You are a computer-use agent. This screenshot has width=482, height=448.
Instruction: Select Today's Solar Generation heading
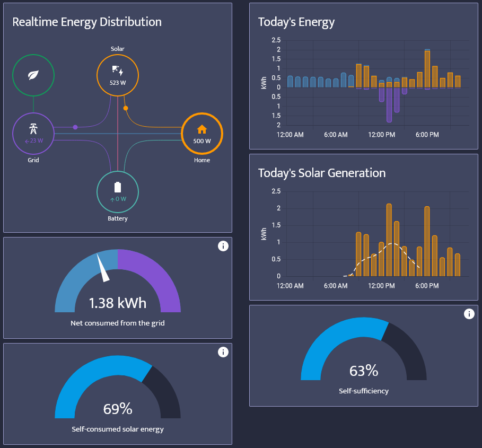point(321,173)
